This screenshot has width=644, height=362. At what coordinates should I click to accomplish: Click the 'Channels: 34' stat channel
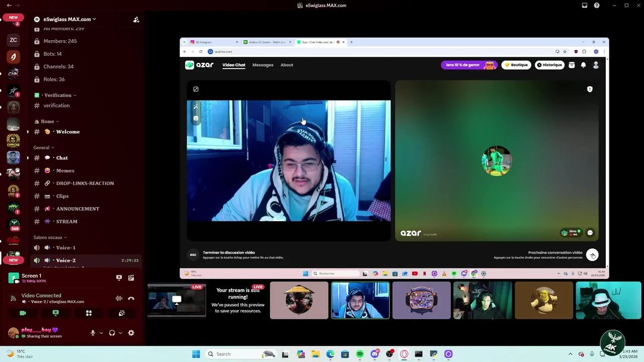pos(86,66)
